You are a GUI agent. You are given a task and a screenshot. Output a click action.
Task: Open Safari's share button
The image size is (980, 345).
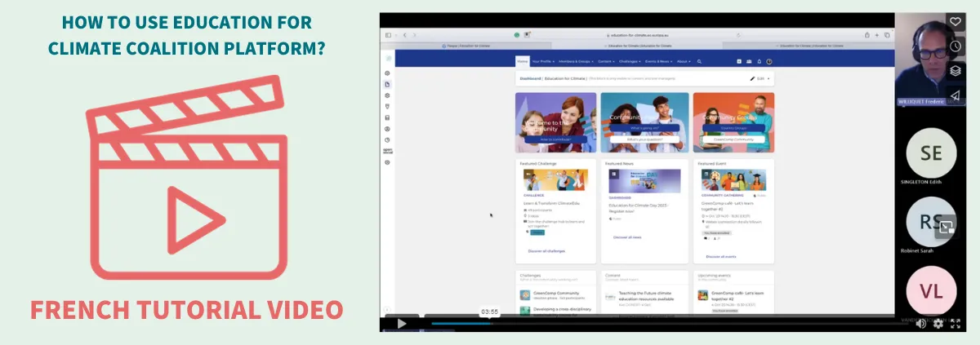click(868, 35)
